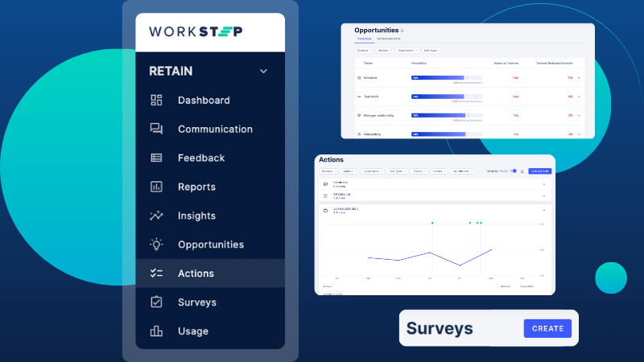Click the Job expectations briefcase icon
This screenshot has height=362, width=644.
click(325, 211)
